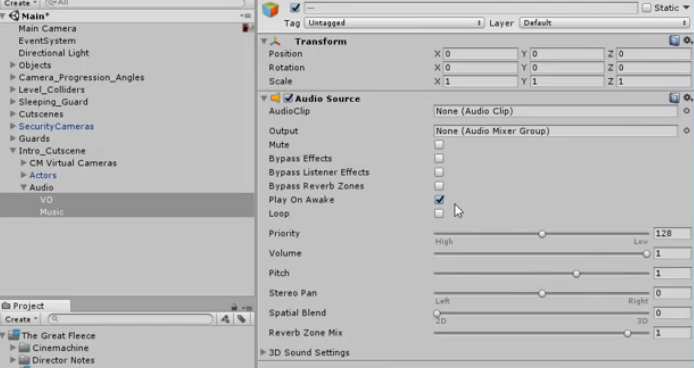Expand 3D Sound Settings

tap(263, 353)
